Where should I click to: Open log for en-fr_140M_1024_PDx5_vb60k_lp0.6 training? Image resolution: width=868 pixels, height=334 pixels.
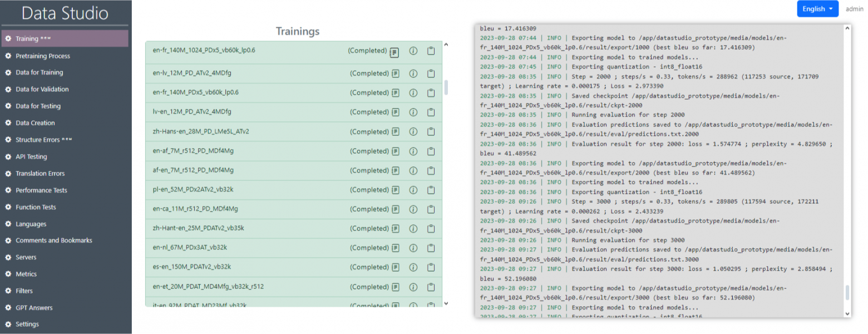[x=394, y=52]
